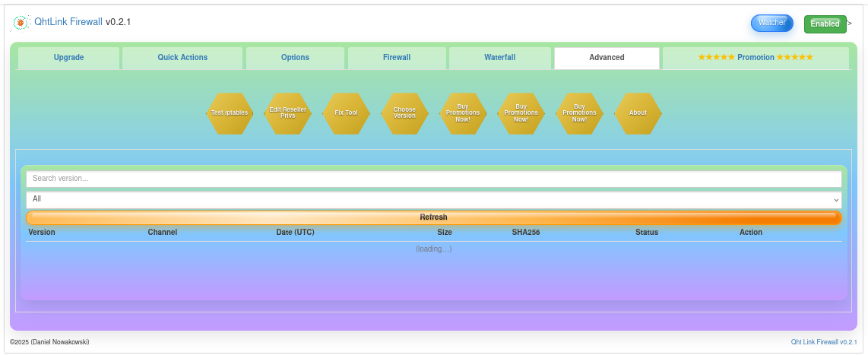Open the Quick Actions tab
Screen dimensions: 868x355
coord(182,58)
